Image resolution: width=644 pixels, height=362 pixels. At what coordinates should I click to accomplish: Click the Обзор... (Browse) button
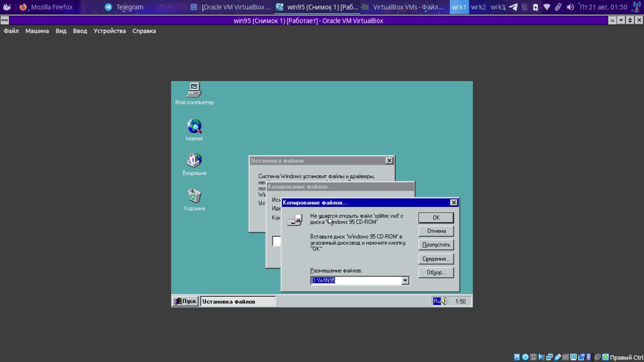(x=436, y=272)
